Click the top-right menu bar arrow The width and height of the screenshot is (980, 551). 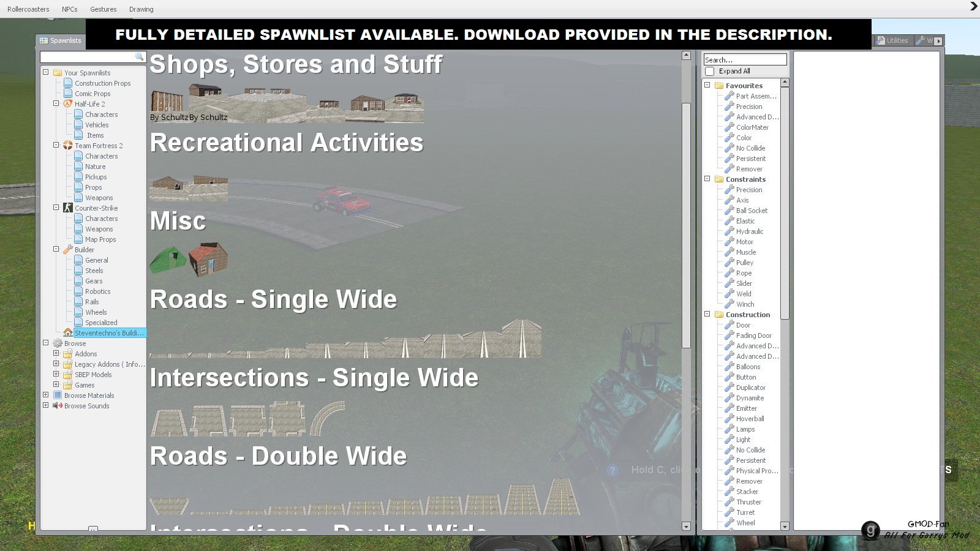(x=973, y=7)
